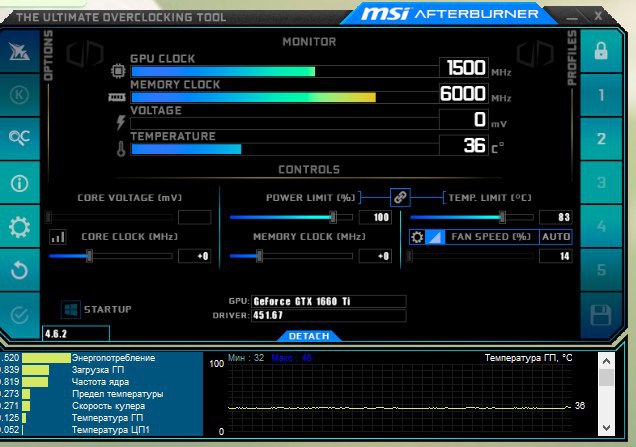This screenshot has width=636, height=447.
Task: Load profile slot 5
Action: click(601, 270)
